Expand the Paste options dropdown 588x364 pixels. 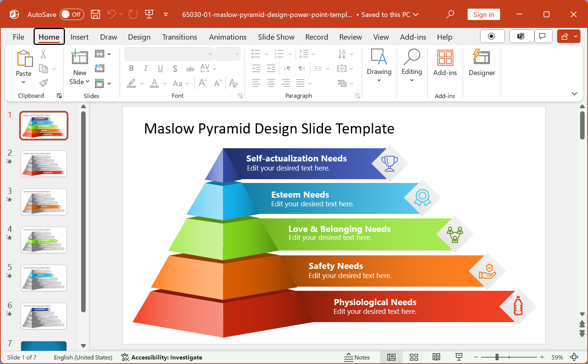pyautogui.click(x=23, y=82)
